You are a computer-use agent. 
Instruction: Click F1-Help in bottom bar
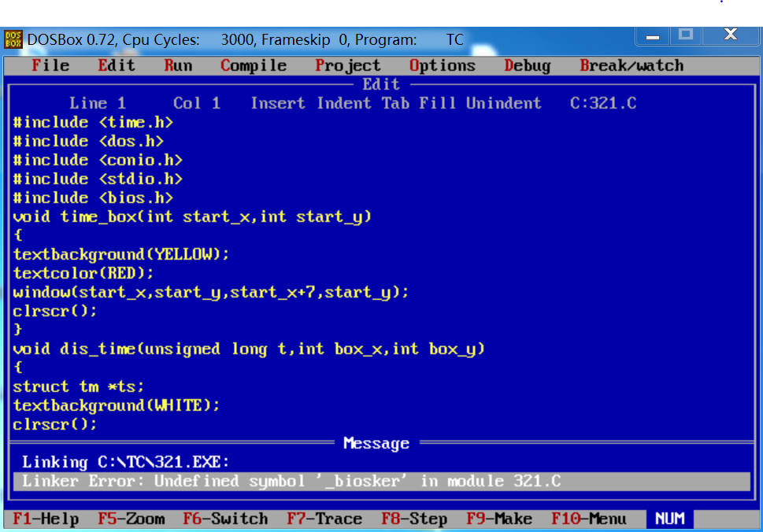click(x=46, y=519)
